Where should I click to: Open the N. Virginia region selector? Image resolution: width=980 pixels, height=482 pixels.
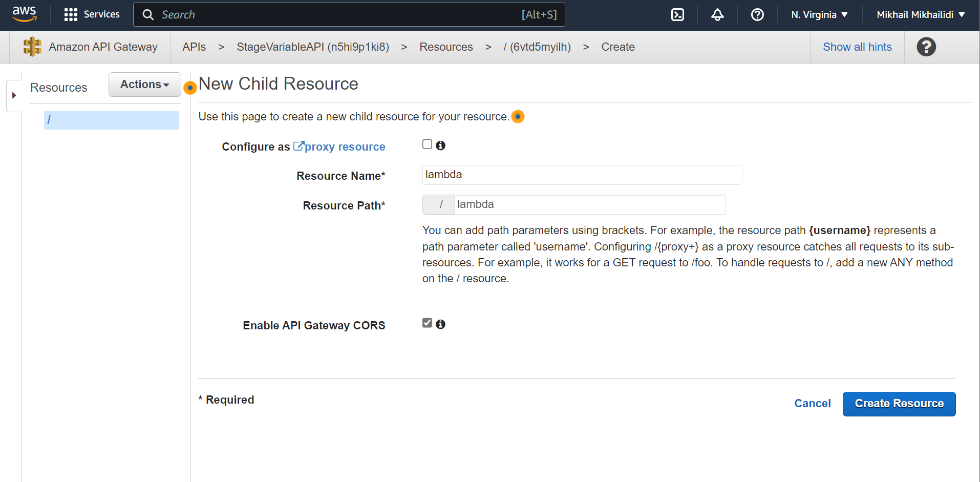click(x=819, y=15)
